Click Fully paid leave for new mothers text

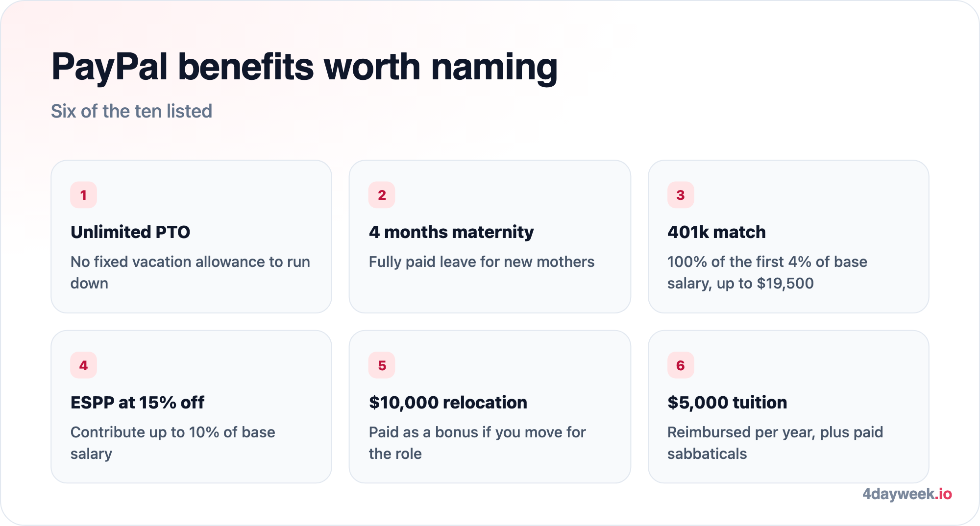(x=482, y=262)
